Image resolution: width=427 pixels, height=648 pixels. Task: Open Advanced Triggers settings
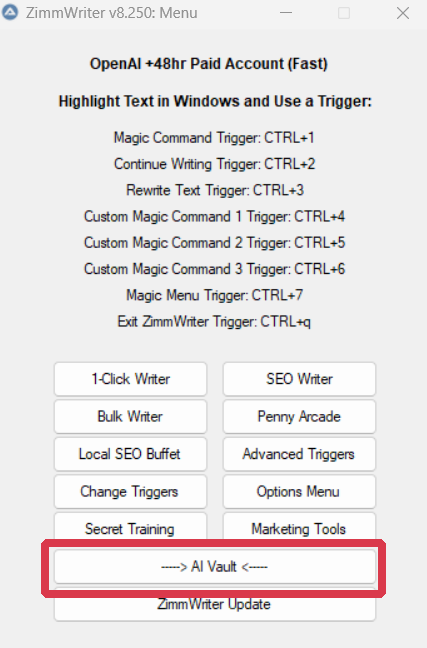tap(299, 454)
